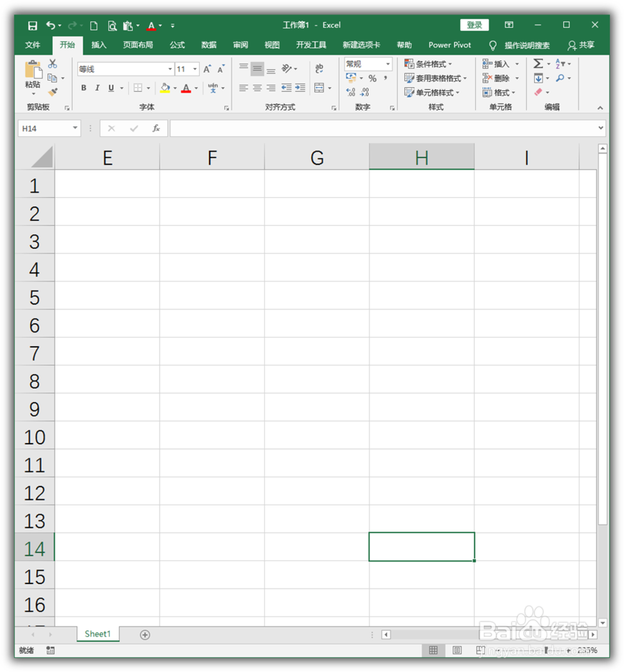624x672 pixels.
Task: Decrease decimal places
Action: pos(364,92)
